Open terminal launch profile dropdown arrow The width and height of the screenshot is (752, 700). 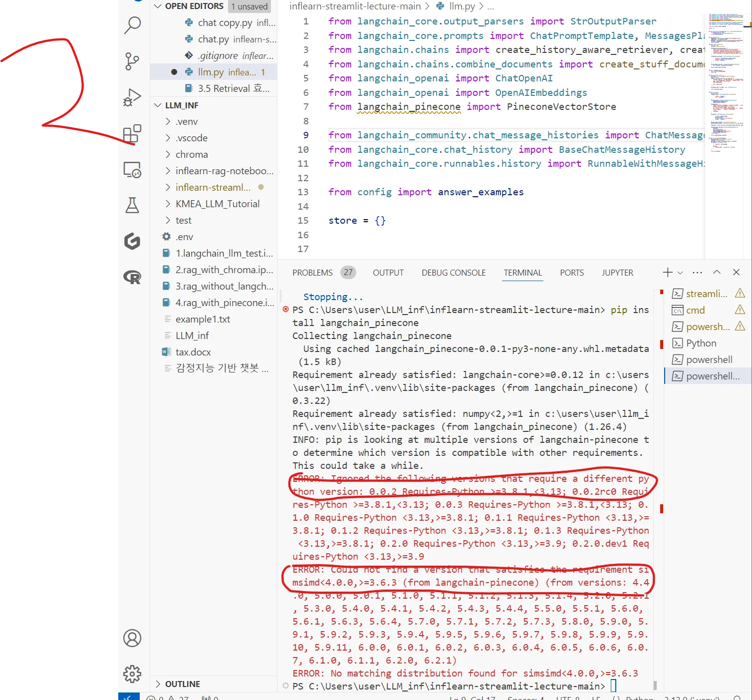[x=680, y=273]
